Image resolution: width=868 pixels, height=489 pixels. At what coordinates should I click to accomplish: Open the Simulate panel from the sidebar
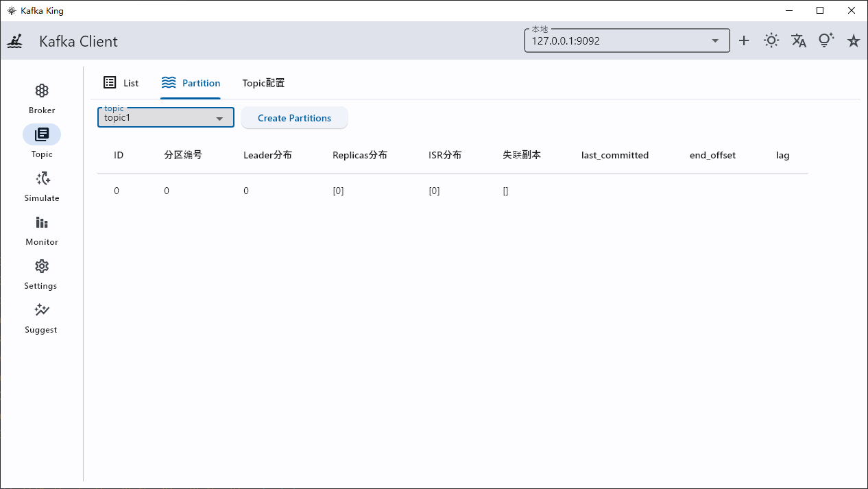click(41, 186)
